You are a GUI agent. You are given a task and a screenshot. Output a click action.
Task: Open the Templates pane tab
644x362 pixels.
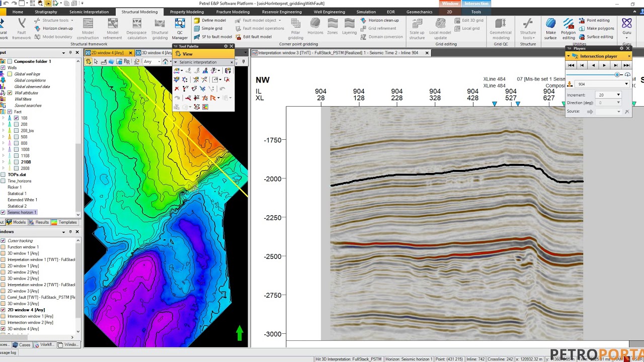pyautogui.click(x=64, y=222)
